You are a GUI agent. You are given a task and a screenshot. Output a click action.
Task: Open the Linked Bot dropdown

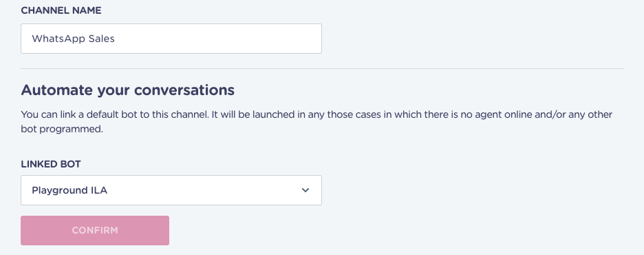click(x=171, y=190)
